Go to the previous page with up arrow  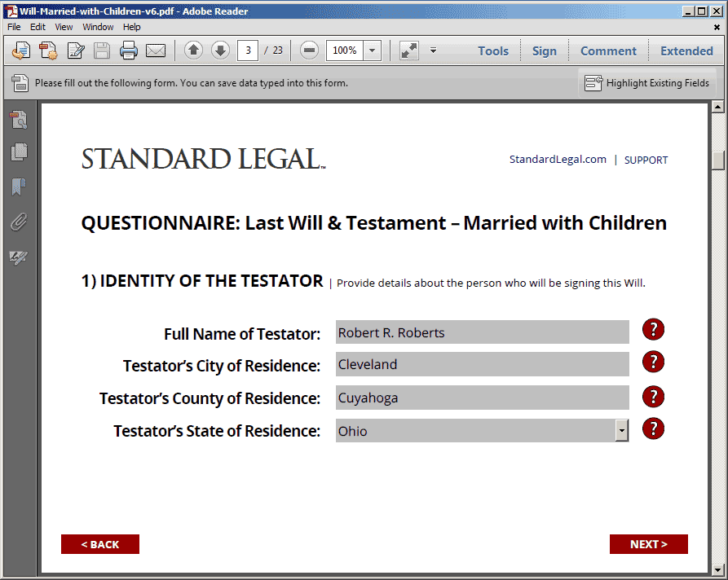point(193,50)
